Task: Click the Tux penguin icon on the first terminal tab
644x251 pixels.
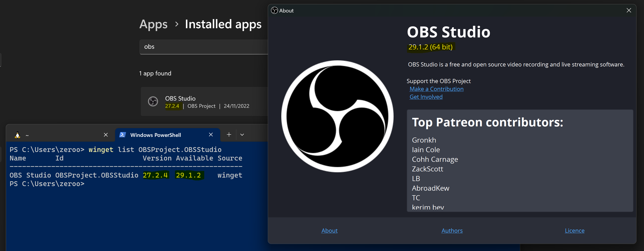Action: point(17,135)
